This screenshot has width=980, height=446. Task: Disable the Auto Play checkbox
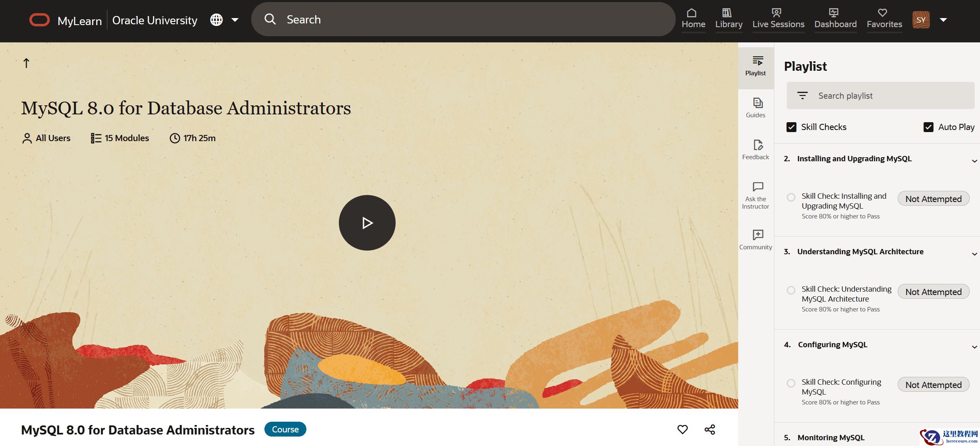coord(928,127)
